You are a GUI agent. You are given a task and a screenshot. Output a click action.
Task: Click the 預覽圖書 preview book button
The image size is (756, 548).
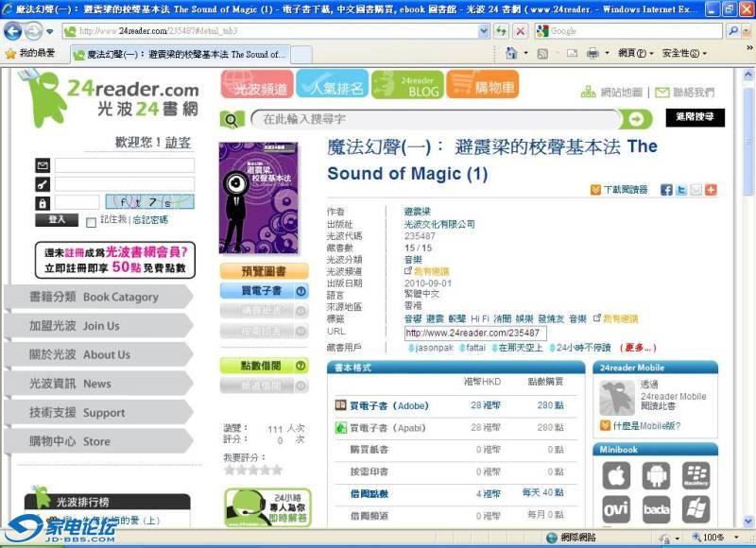coord(264,271)
